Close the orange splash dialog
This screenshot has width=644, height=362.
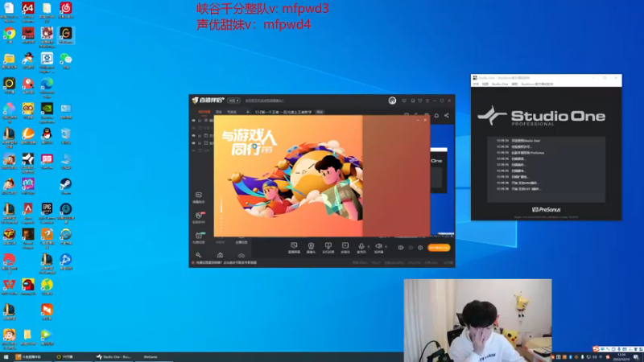[x=425, y=120]
